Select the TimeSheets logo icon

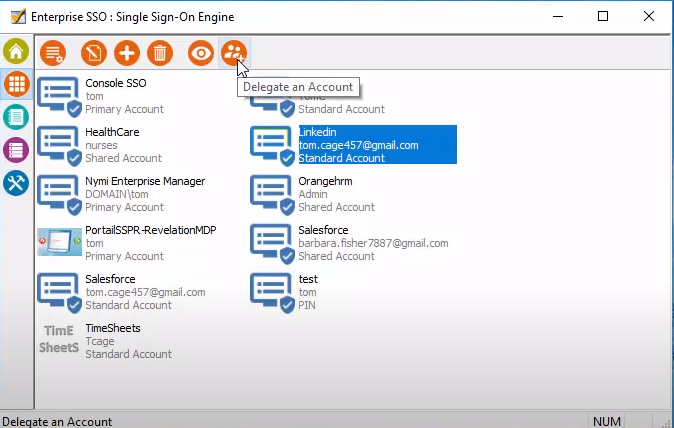tap(59, 339)
